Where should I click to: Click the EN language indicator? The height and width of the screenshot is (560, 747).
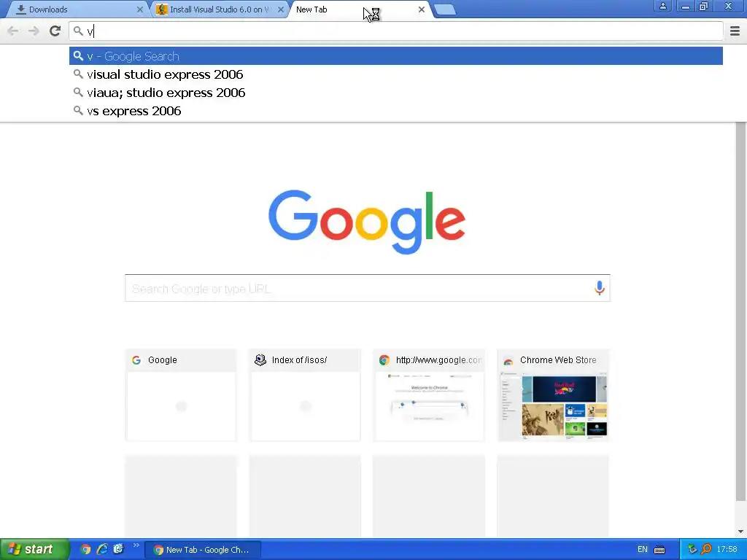click(642, 550)
